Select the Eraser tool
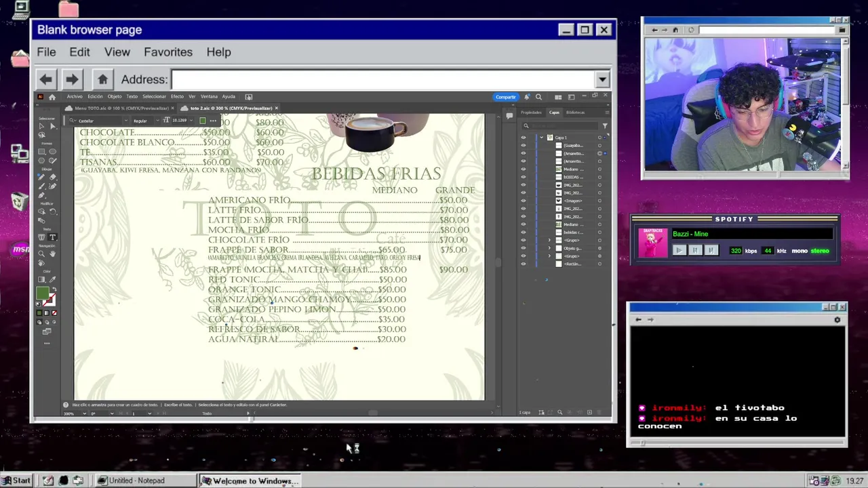The height and width of the screenshot is (488, 868). coord(53,177)
